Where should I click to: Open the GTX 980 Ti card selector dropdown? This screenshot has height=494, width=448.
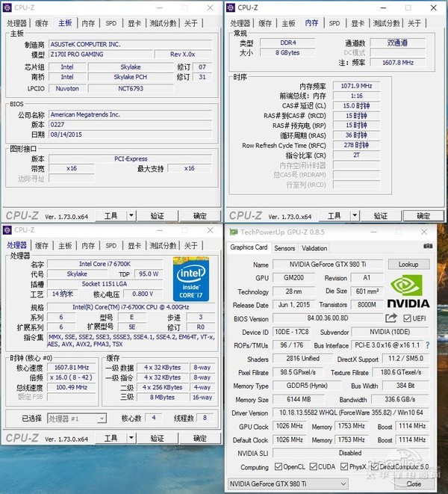pos(287,484)
